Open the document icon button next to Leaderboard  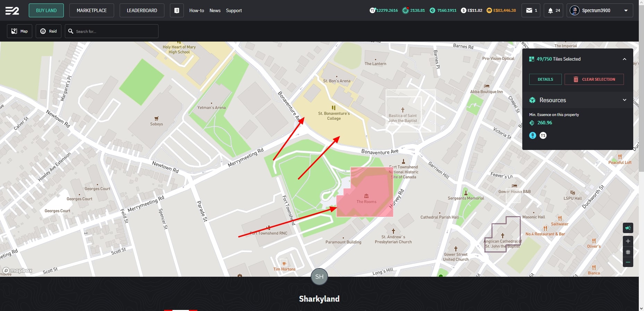tap(177, 10)
